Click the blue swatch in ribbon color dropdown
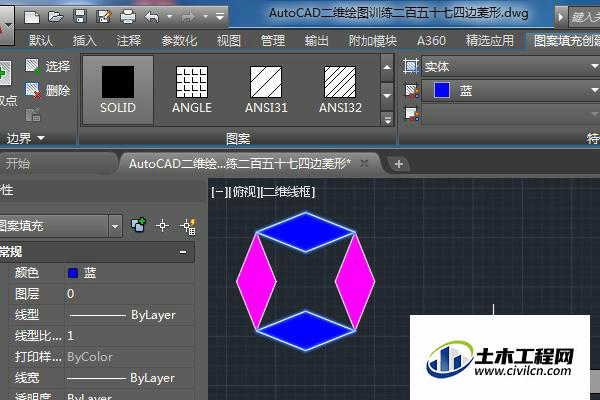This screenshot has height=400, width=600. click(442, 90)
